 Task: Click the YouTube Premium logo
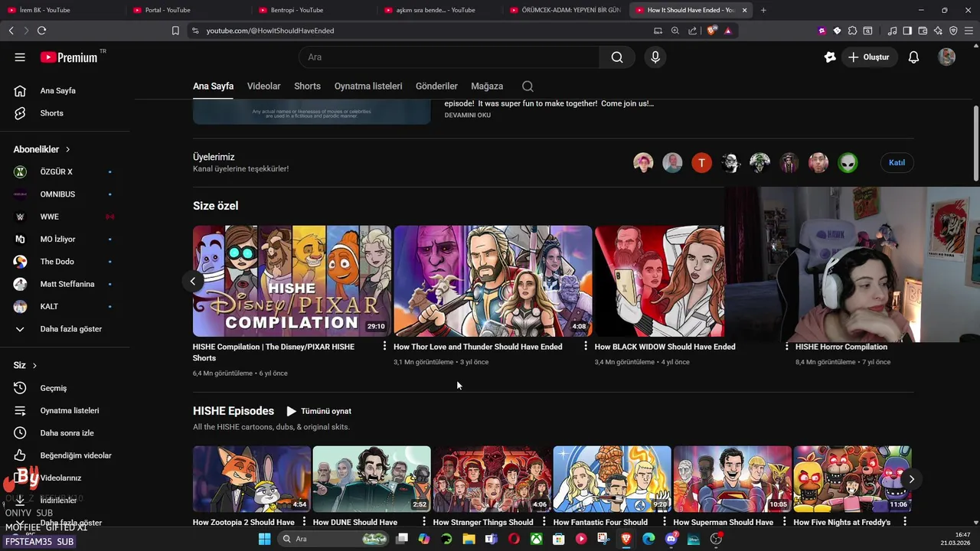[x=69, y=57]
